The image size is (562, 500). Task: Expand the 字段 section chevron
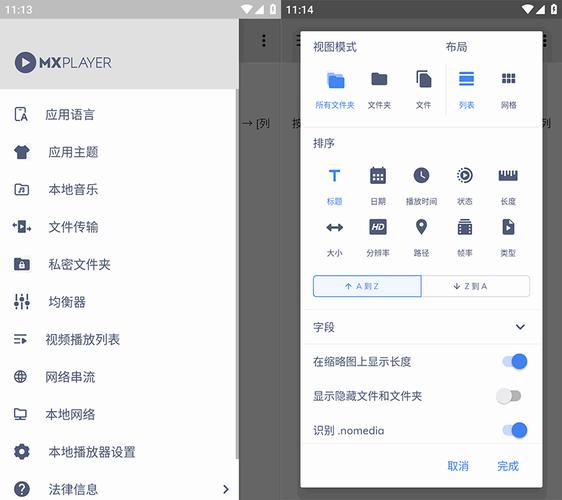click(x=520, y=327)
